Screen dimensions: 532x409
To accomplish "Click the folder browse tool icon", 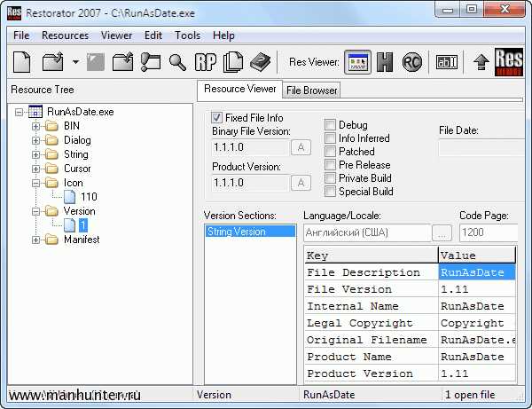I will point(151,62).
